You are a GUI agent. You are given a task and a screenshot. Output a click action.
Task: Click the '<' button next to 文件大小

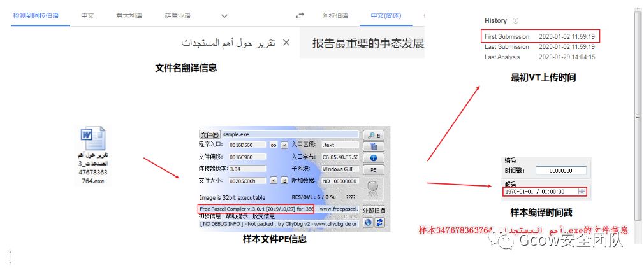[x=274, y=180]
